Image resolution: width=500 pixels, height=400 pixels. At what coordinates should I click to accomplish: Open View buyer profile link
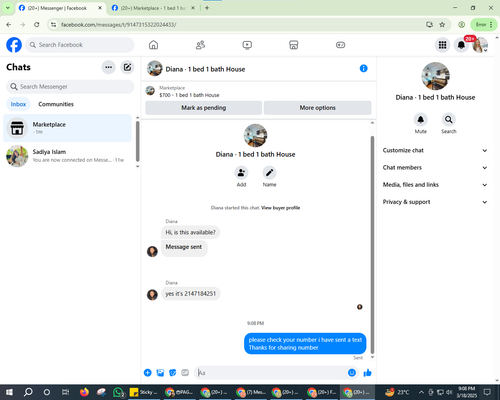coord(280,208)
